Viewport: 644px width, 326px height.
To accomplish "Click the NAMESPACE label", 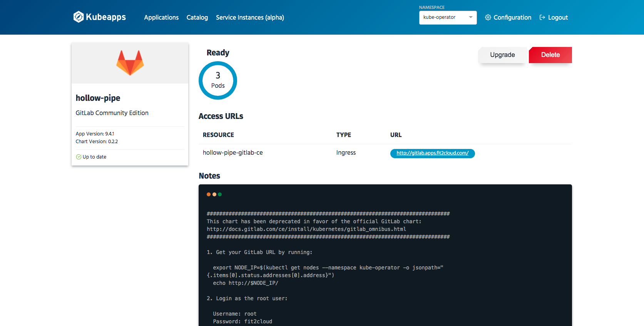I will (x=432, y=7).
